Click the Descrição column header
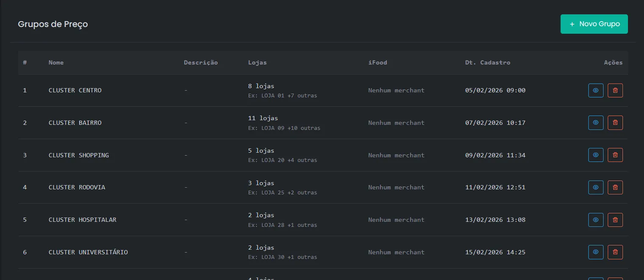Screen dimensions: 644x280 (x=201, y=63)
